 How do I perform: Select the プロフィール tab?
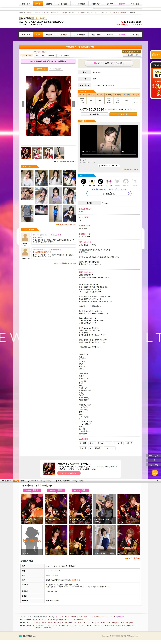click(x=27, y=56)
